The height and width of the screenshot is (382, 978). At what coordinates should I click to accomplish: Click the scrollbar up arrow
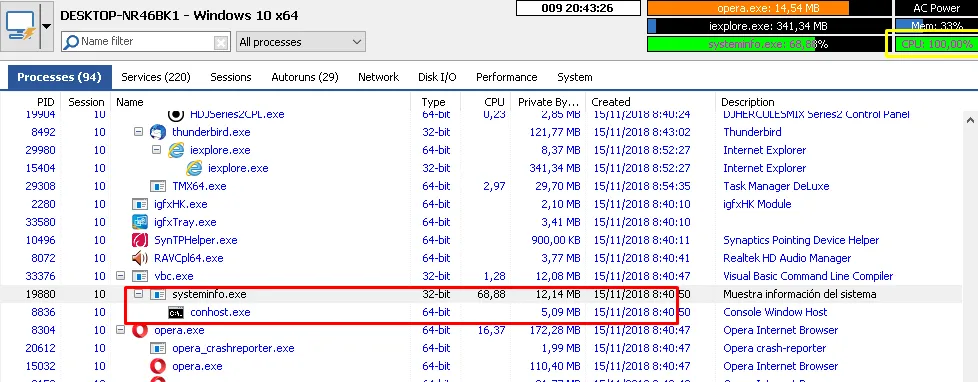tap(971, 119)
